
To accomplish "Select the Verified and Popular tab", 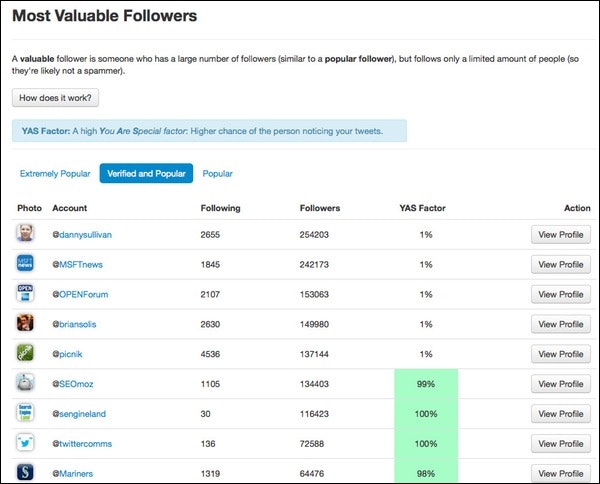I will pyautogui.click(x=146, y=174).
